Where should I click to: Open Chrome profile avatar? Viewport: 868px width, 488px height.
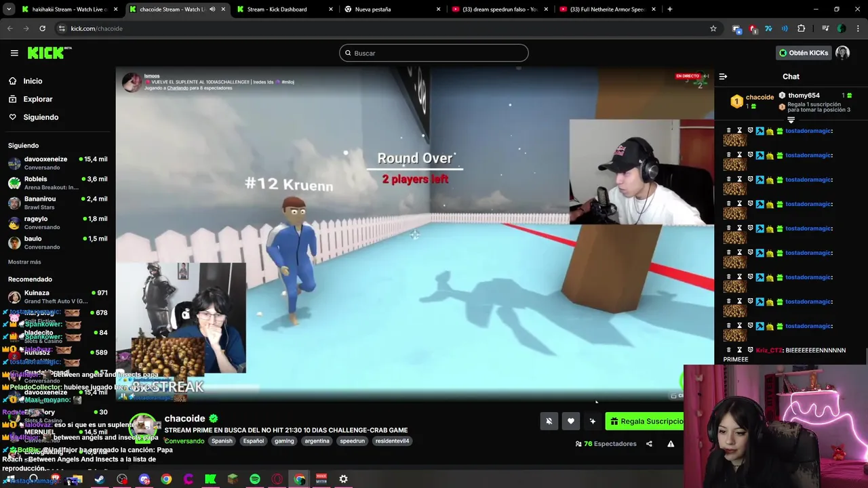[x=842, y=28]
